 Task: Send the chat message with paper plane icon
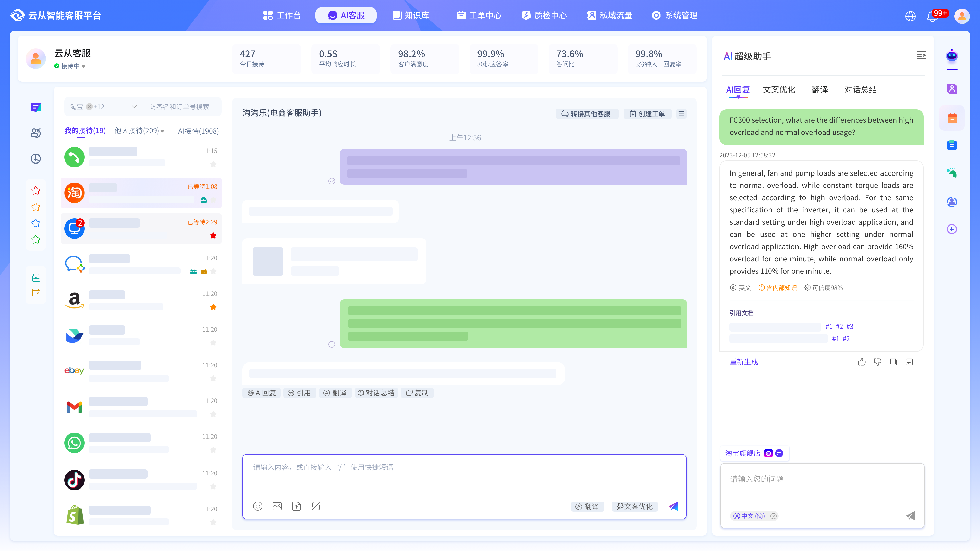point(673,506)
